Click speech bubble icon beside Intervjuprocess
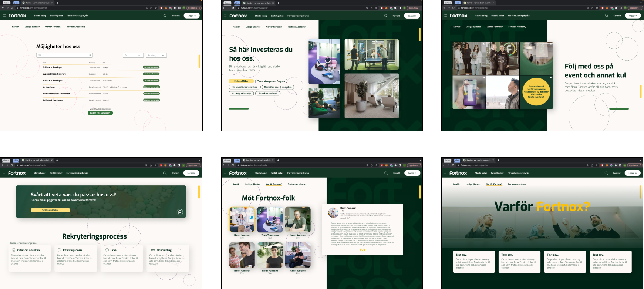The image size is (644, 289). point(60,250)
